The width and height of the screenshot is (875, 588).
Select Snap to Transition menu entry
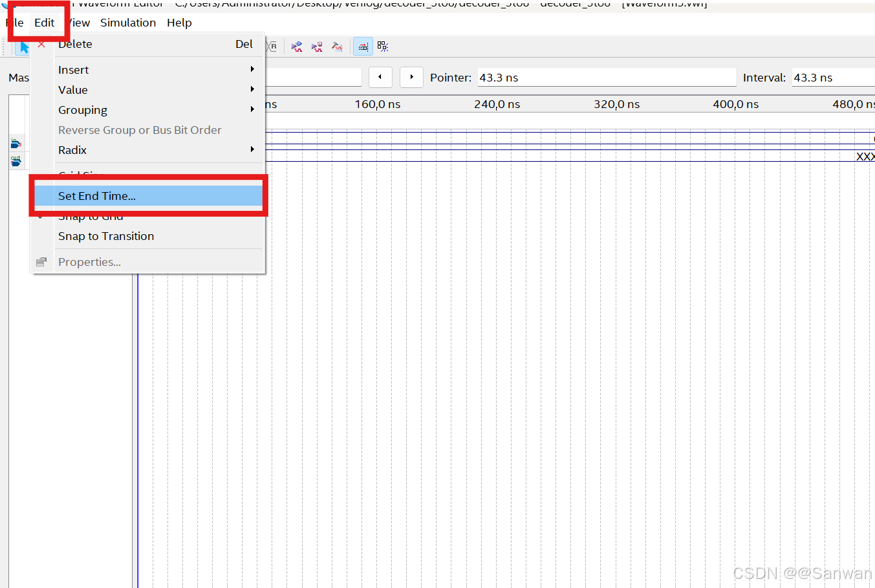(x=149, y=236)
